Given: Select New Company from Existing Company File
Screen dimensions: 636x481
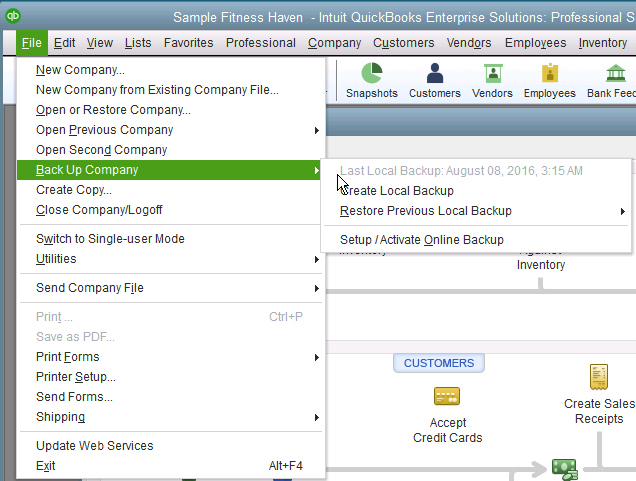Looking at the screenshot, I should 170,90.
